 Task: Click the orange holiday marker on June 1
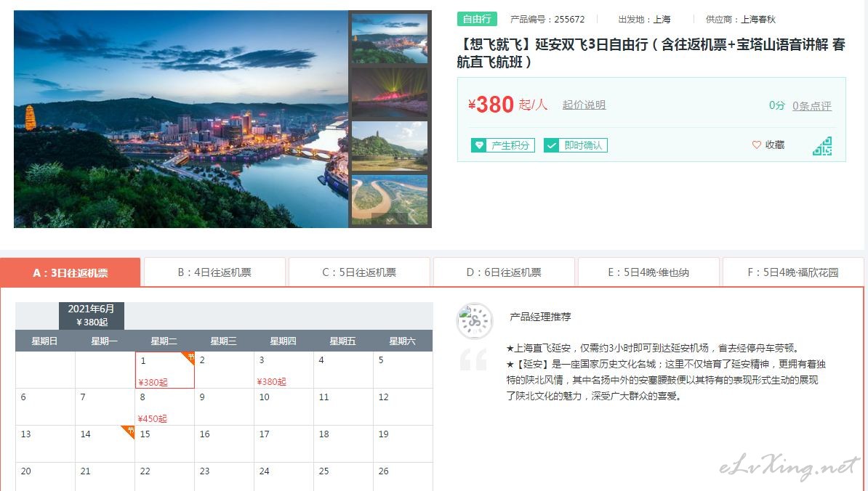tap(188, 358)
